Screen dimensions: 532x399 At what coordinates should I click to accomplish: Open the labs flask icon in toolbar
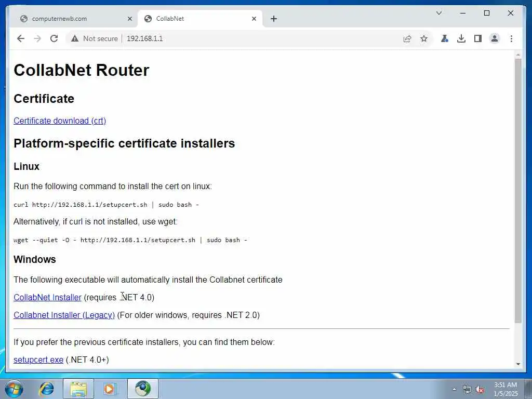pos(445,38)
